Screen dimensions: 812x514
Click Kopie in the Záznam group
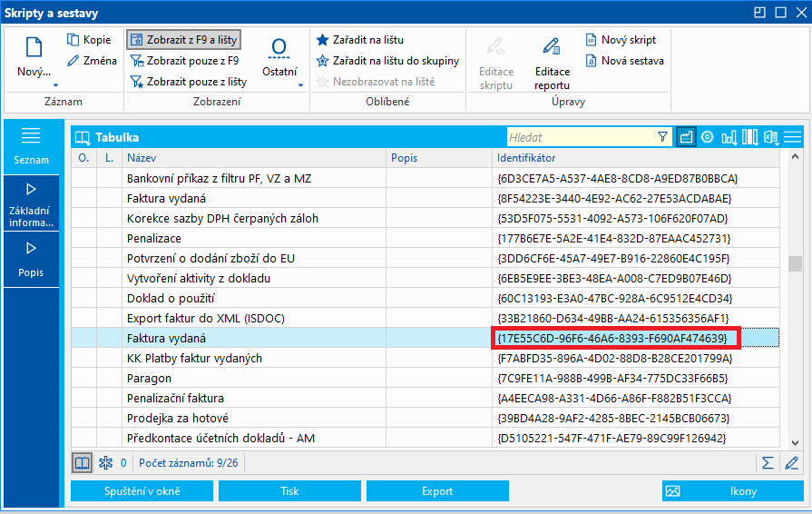(89, 40)
